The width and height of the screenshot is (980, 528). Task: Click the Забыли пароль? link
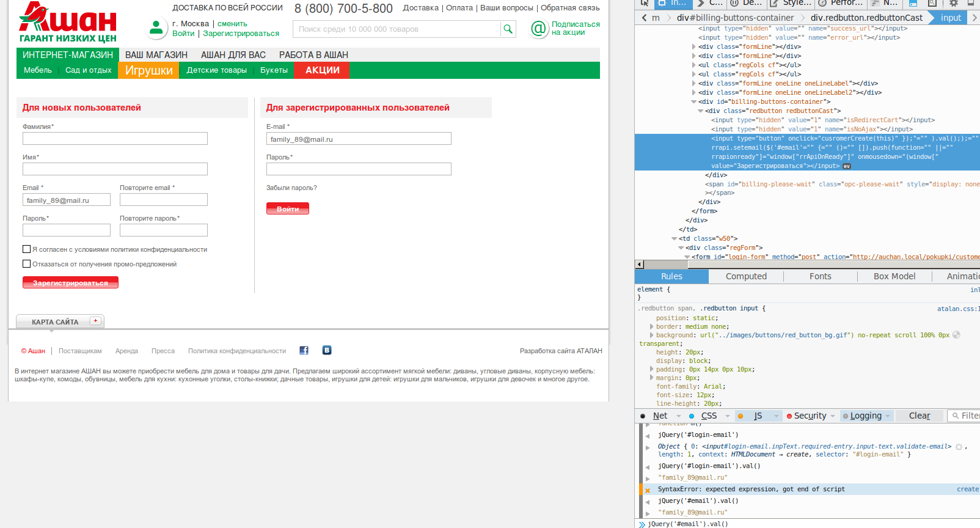coord(291,188)
